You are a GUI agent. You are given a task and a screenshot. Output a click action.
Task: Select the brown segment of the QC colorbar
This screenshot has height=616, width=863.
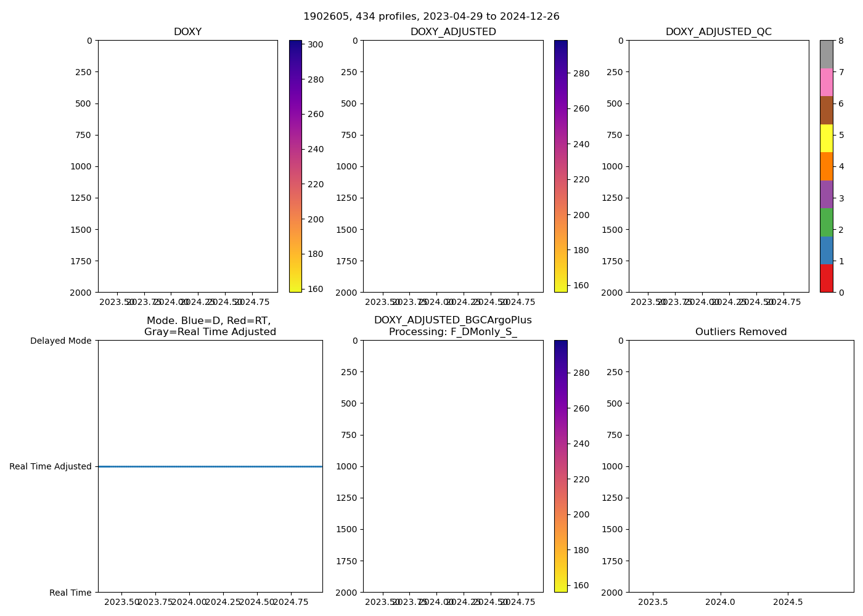[826, 110]
